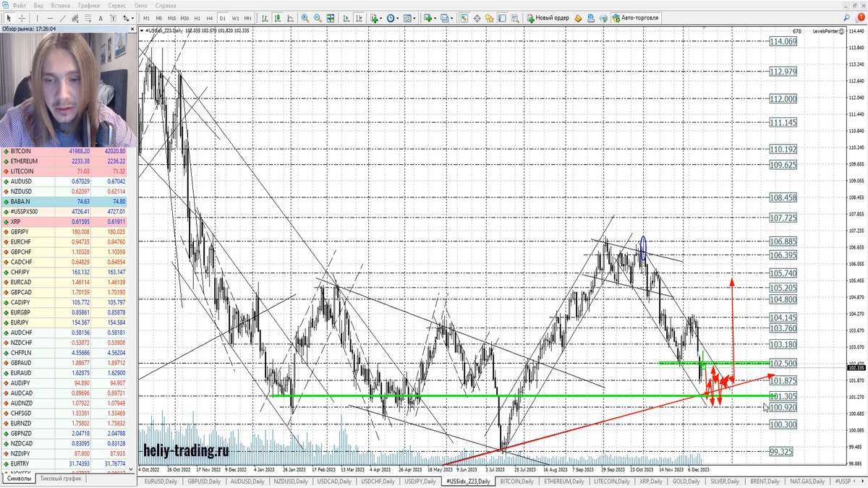Select the cursor arrow tool
868x488 pixels.
9,17
